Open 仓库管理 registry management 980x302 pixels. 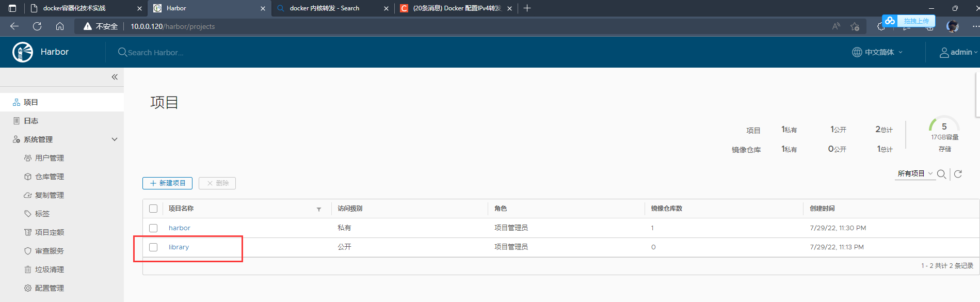coord(49,177)
